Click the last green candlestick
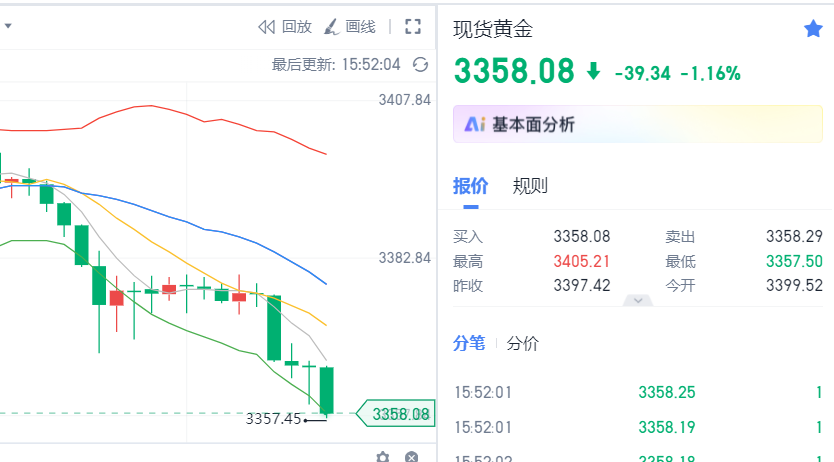 [x=327, y=390]
